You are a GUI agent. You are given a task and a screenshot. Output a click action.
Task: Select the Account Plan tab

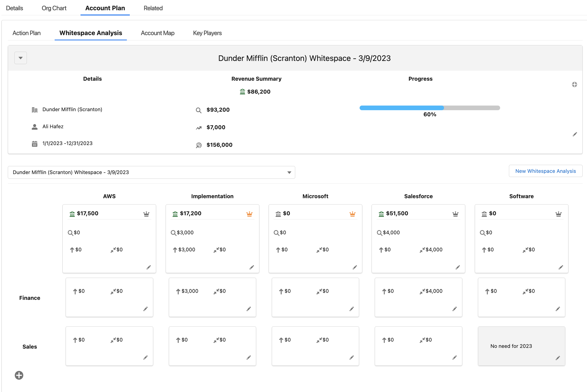click(105, 8)
